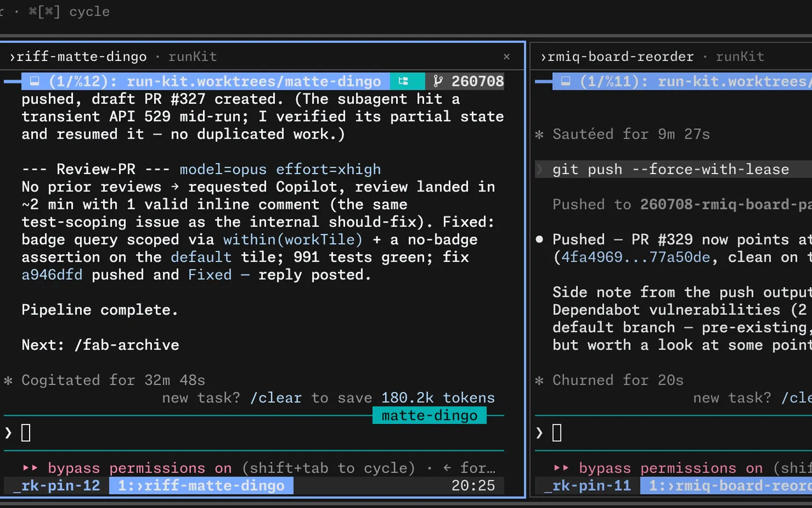Close the riff-matte-dingo pane

506,57
